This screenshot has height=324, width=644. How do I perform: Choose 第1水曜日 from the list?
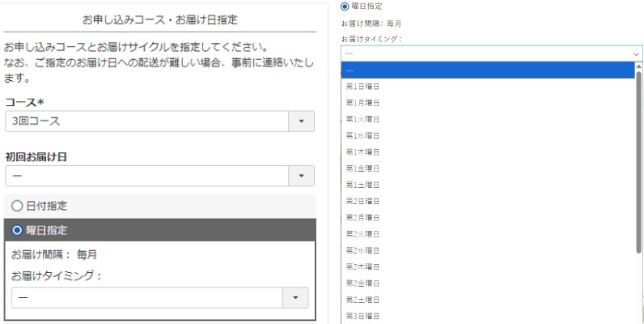click(x=362, y=135)
